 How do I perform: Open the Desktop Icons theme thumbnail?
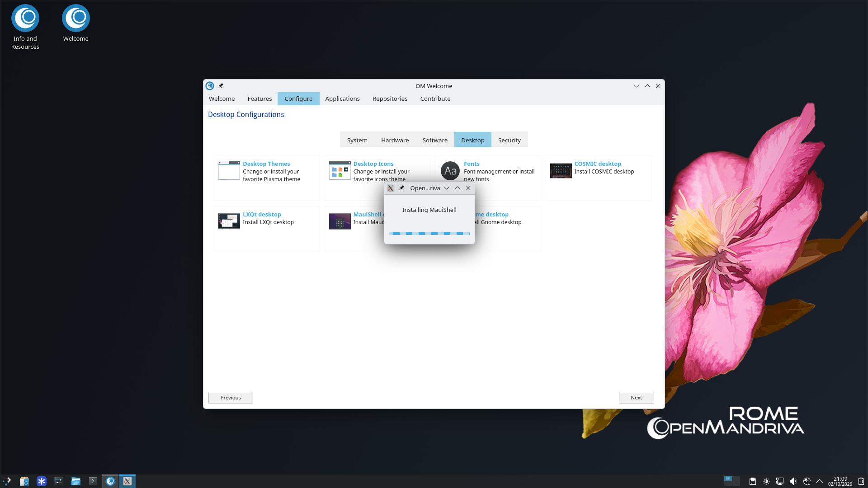pyautogui.click(x=340, y=171)
